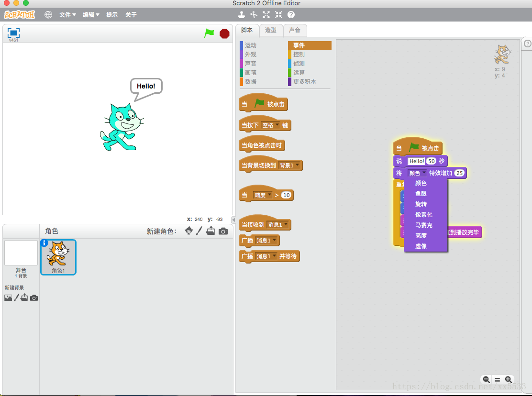This screenshot has width=532, height=396.
Task: Stop the project with the red stop sign
Action: 224,33
